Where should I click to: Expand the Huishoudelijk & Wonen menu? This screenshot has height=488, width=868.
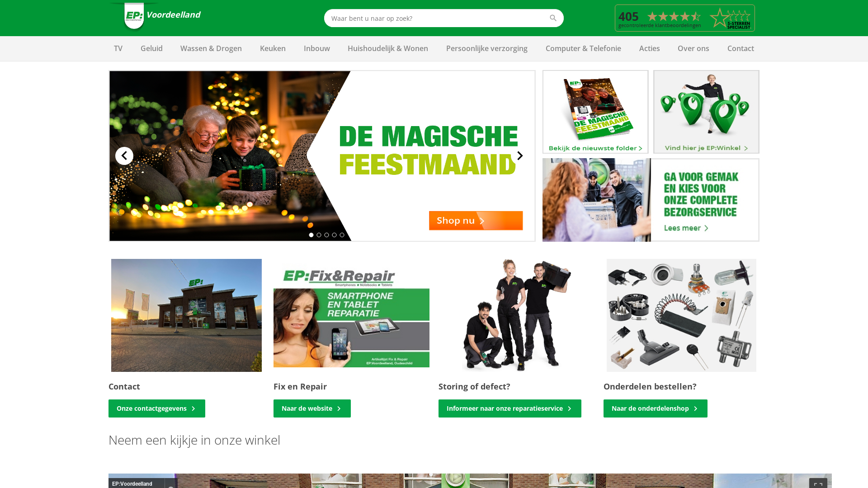[388, 48]
